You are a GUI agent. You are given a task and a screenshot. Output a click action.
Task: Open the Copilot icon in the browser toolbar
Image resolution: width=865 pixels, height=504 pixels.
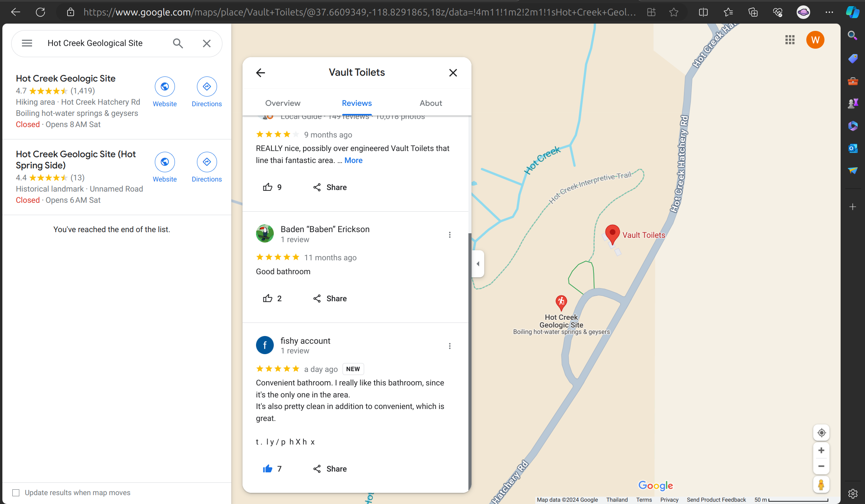pos(853,12)
